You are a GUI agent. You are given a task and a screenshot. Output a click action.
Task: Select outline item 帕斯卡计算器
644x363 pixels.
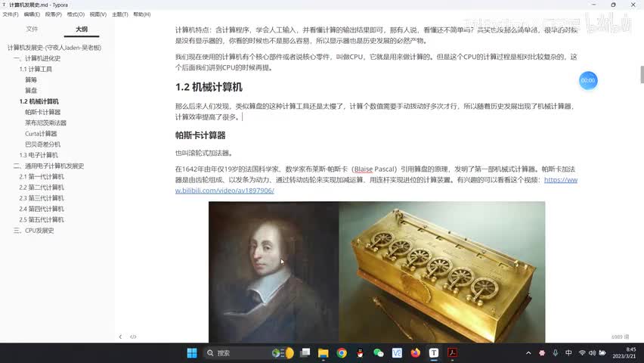(x=43, y=112)
